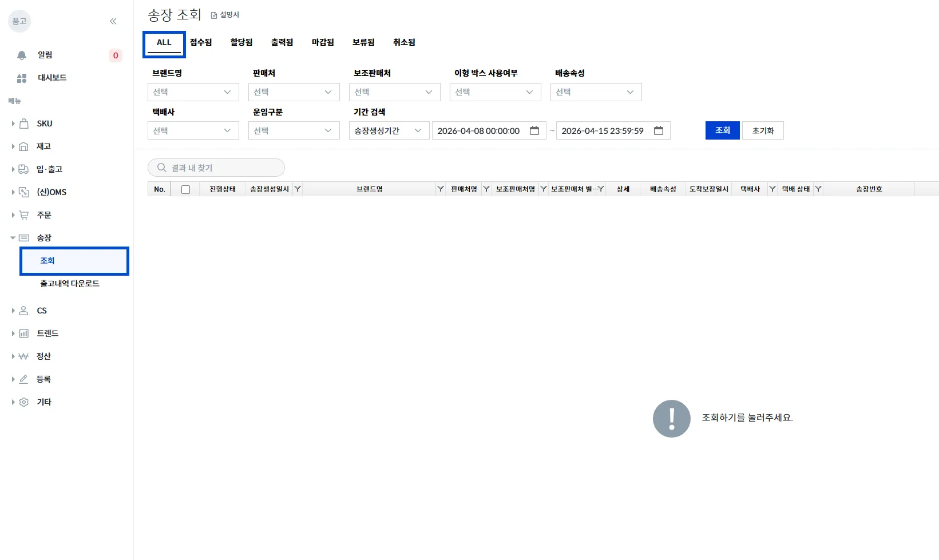Image resolution: width=939 pixels, height=560 pixels.
Task: Click the 정산 won currency icon
Action: pyautogui.click(x=23, y=356)
